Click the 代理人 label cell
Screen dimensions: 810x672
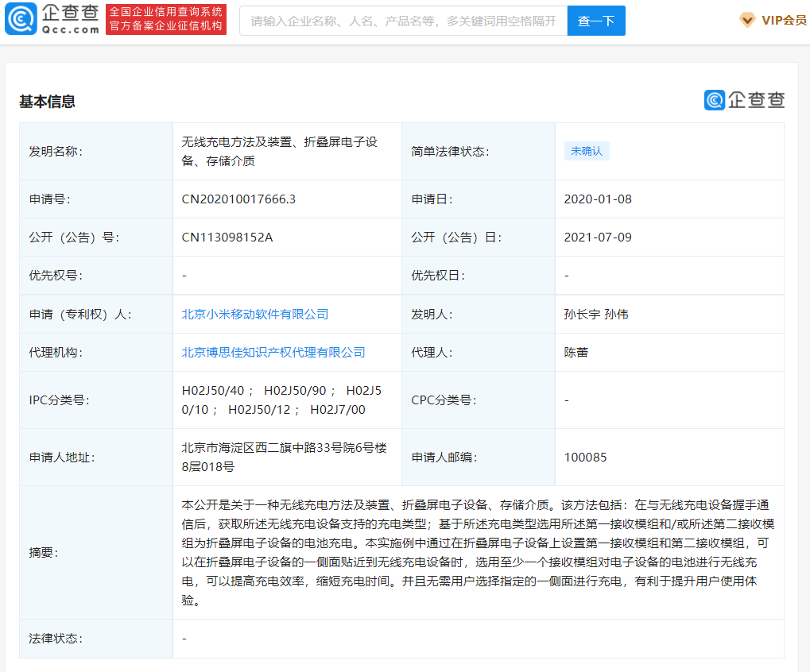pyautogui.click(x=479, y=352)
